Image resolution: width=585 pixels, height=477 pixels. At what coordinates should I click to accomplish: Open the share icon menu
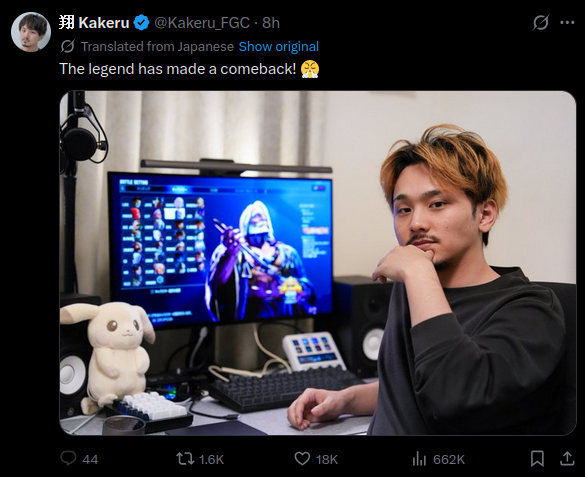tap(567, 459)
